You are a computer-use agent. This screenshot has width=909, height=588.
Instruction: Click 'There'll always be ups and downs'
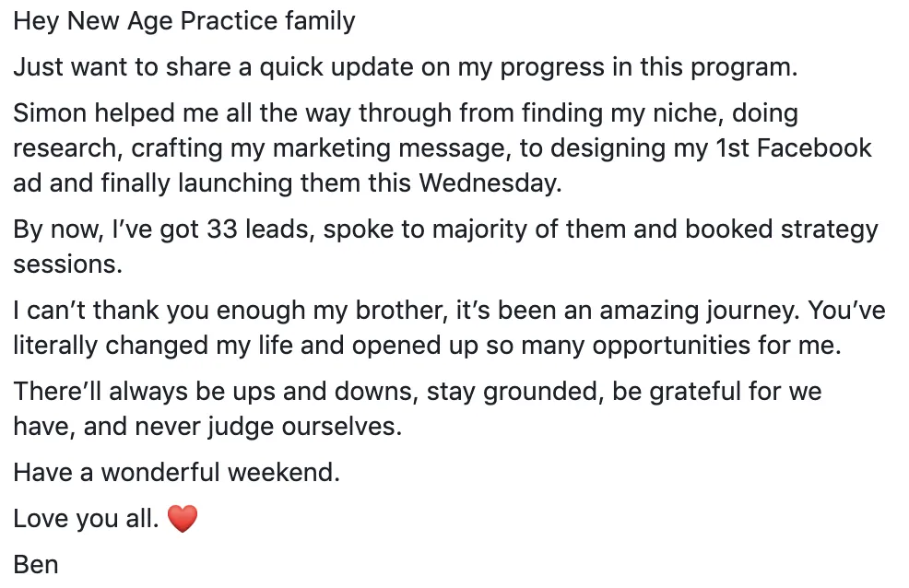point(215,393)
